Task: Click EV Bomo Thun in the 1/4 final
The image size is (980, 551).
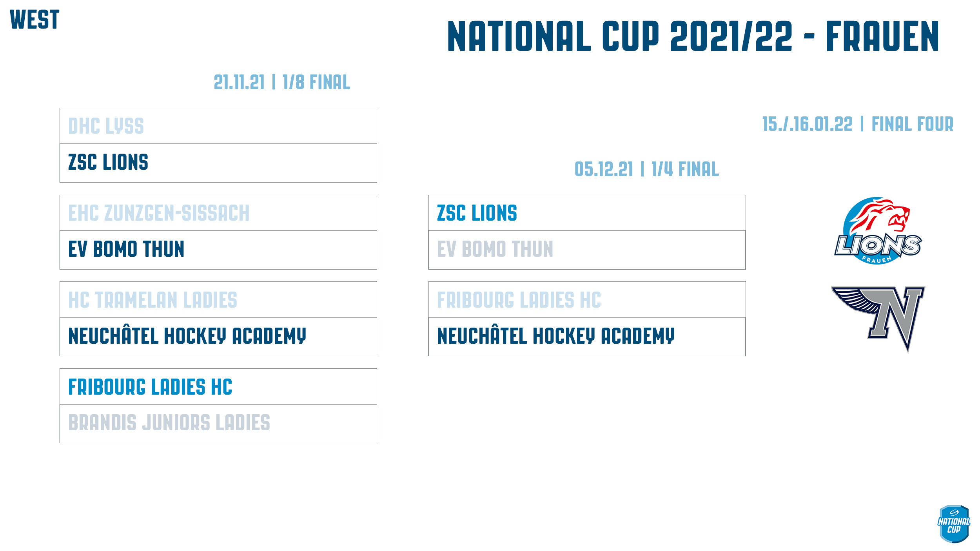Action: pos(495,249)
